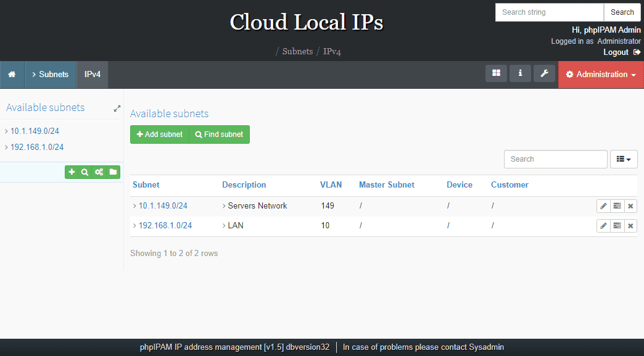Expand the subnets tree with arrows icon

(x=117, y=109)
